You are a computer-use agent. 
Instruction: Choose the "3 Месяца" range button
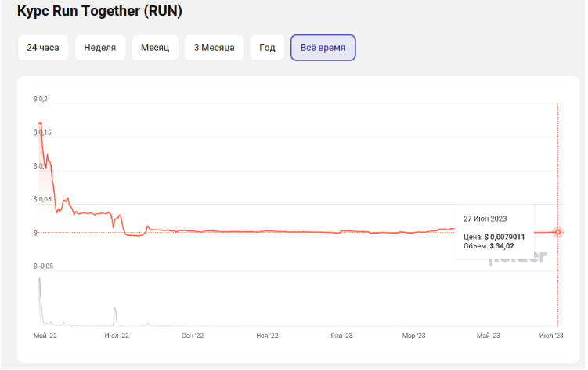pyautogui.click(x=215, y=48)
